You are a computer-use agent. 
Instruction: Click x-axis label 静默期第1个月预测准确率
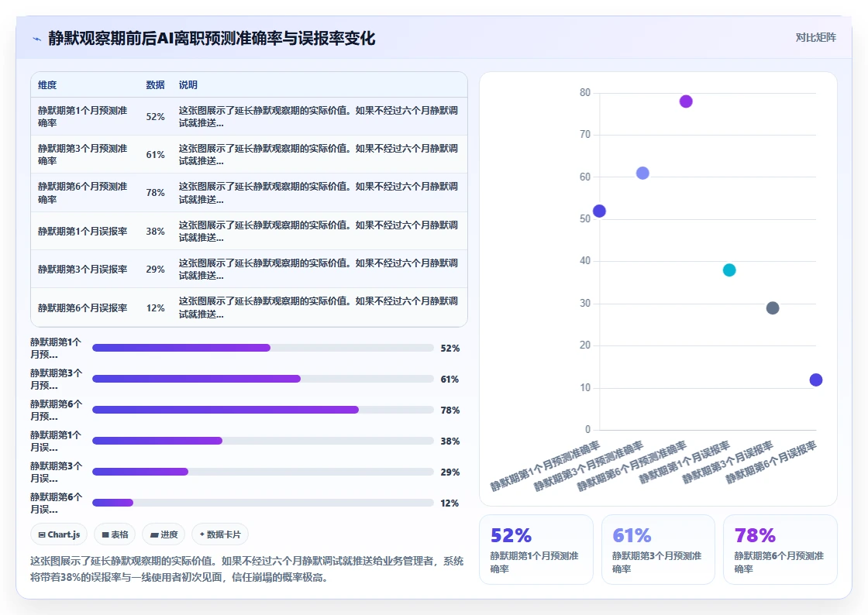pyautogui.click(x=545, y=466)
